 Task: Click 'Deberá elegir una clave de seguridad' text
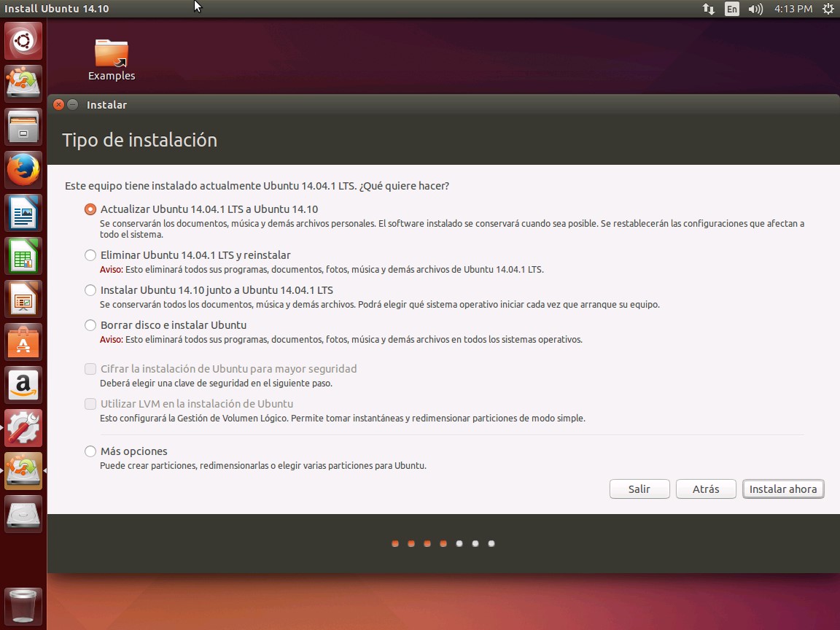pyautogui.click(x=216, y=383)
